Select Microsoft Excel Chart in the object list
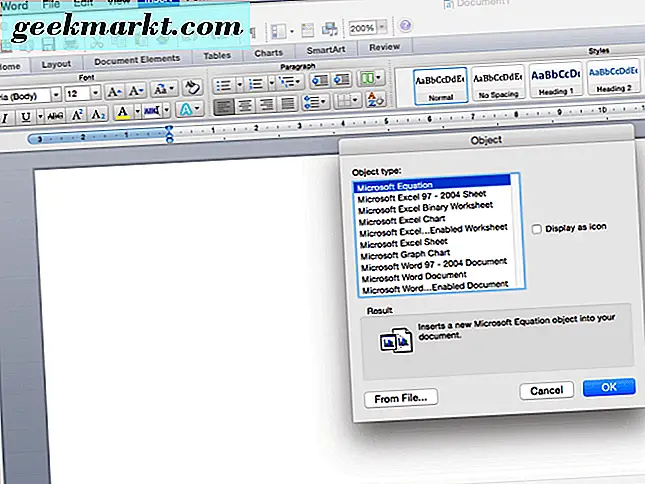 pyautogui.click(x=402, y=218)
